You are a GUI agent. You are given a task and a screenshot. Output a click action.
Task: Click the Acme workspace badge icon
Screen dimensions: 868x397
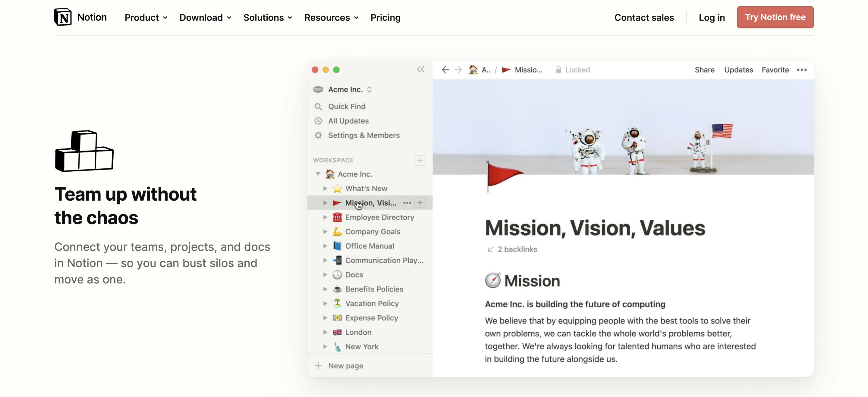coord(318,89)
